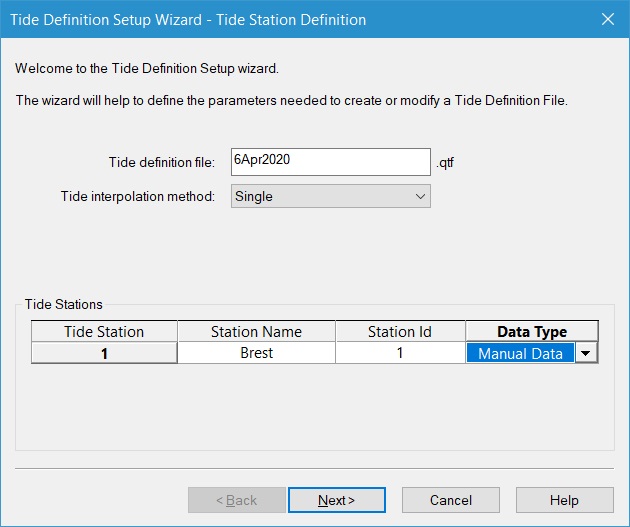Click the Tide Station column header
Image resolution: width=630 pixels, height=527 pixels.
pos(104,332)
